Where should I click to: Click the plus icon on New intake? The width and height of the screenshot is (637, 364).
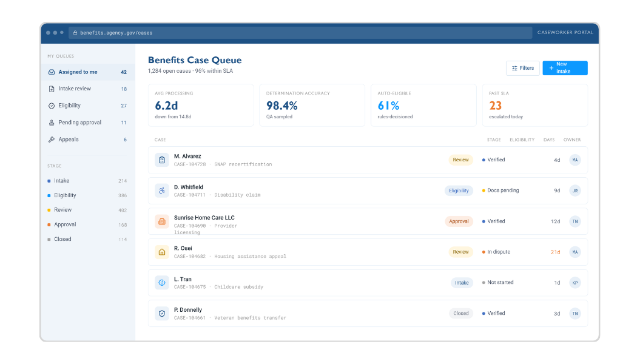tap(551, 68)
